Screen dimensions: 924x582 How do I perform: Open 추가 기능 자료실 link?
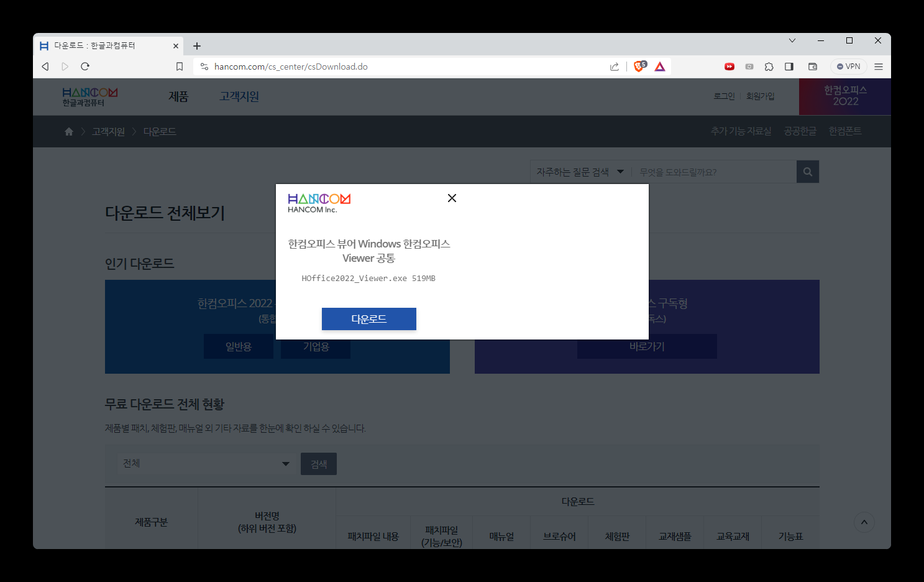(x=741, y=131)
